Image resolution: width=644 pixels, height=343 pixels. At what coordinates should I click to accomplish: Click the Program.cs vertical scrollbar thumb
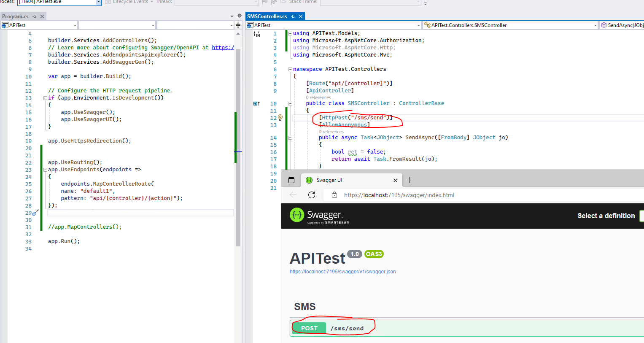[238, 148]
